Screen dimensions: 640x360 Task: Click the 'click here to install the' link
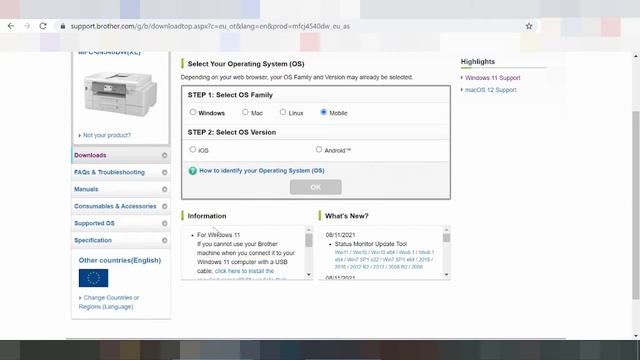pos(244,271)
